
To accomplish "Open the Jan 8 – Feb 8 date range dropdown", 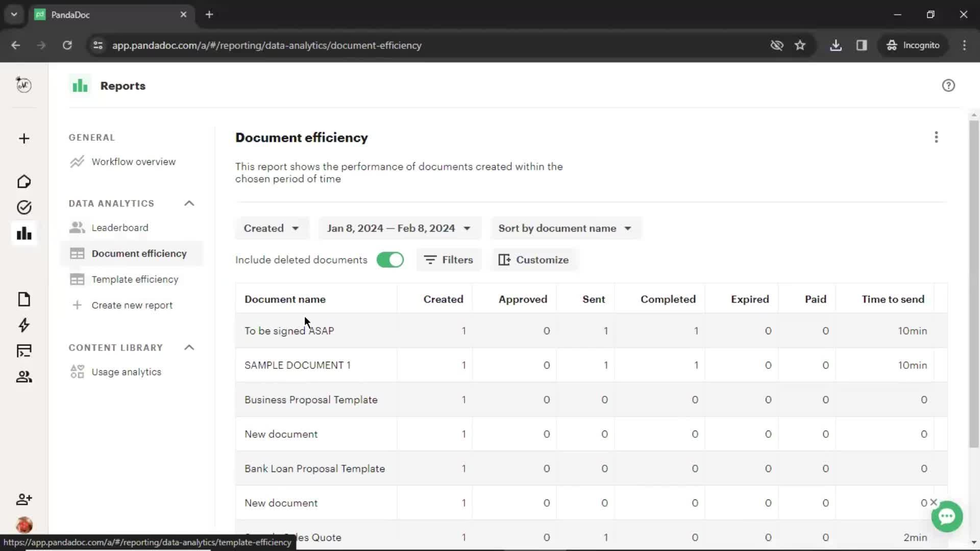I will [x=400, y=228].
